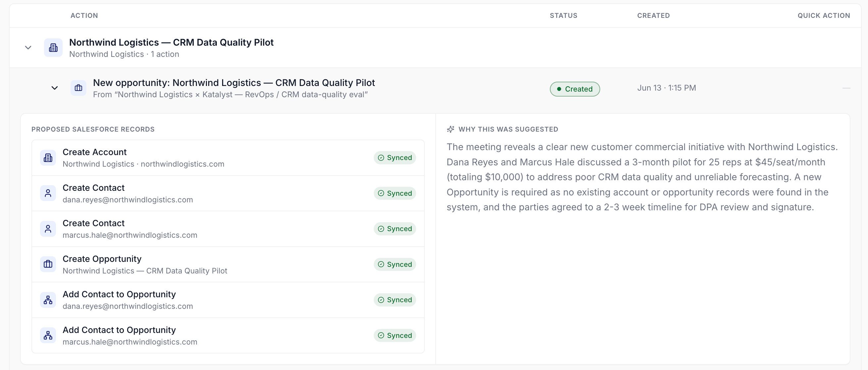Click 'northwindlogistics.com' account domain text
Viewport: 868px width, 370px height.
[x=182, y=164]
